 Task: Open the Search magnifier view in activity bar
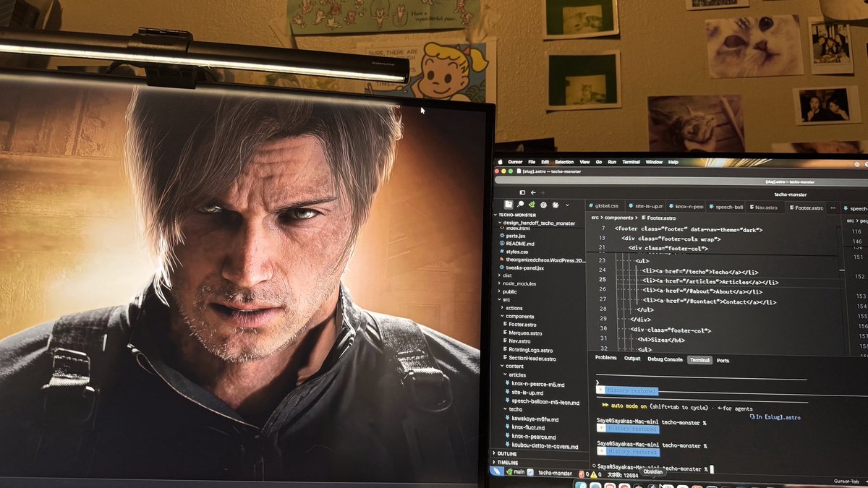[520, 205]
